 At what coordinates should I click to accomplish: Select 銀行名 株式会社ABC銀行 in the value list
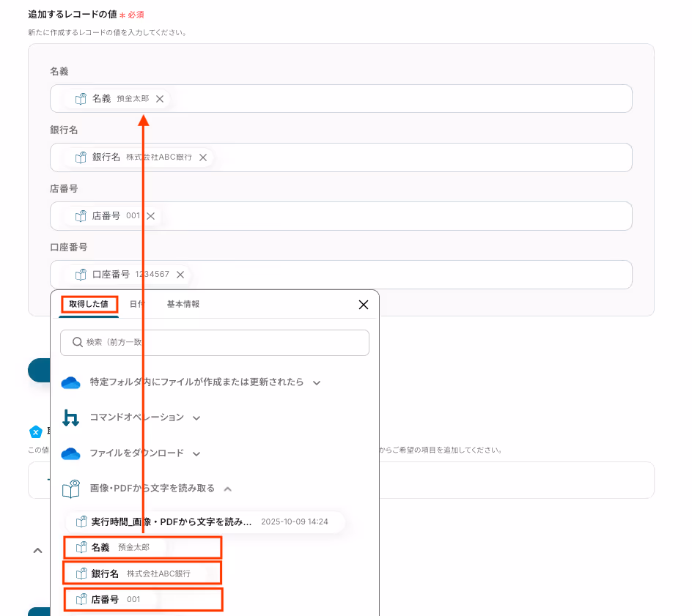click(x=142, y=574)
